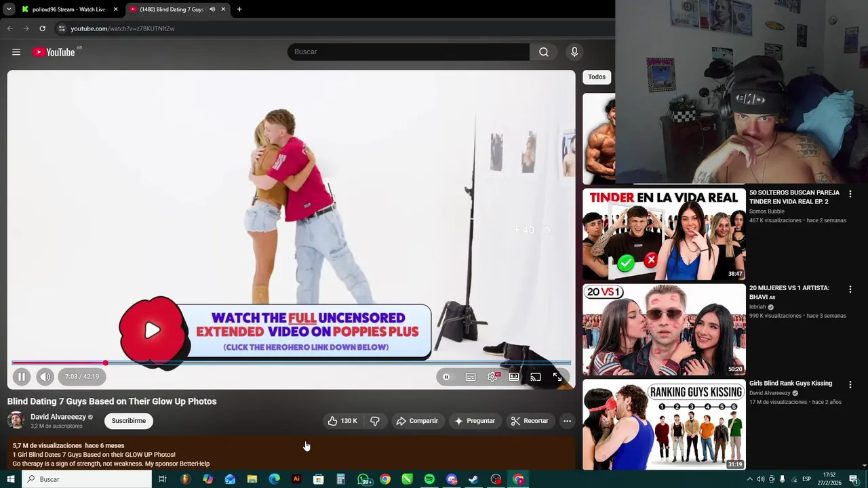Open the system tray volume icon
This screenshot has width=868, height=488.
[x=760, y=479]
